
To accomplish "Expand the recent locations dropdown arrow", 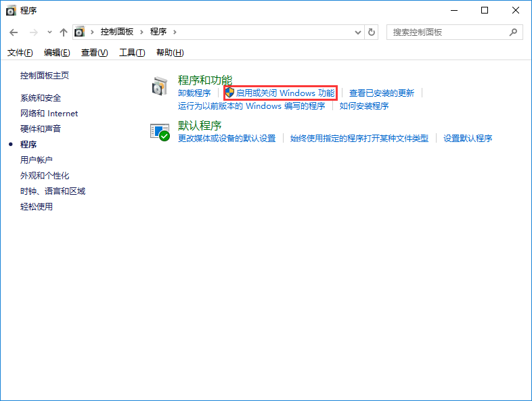I will tap(49, 32).
